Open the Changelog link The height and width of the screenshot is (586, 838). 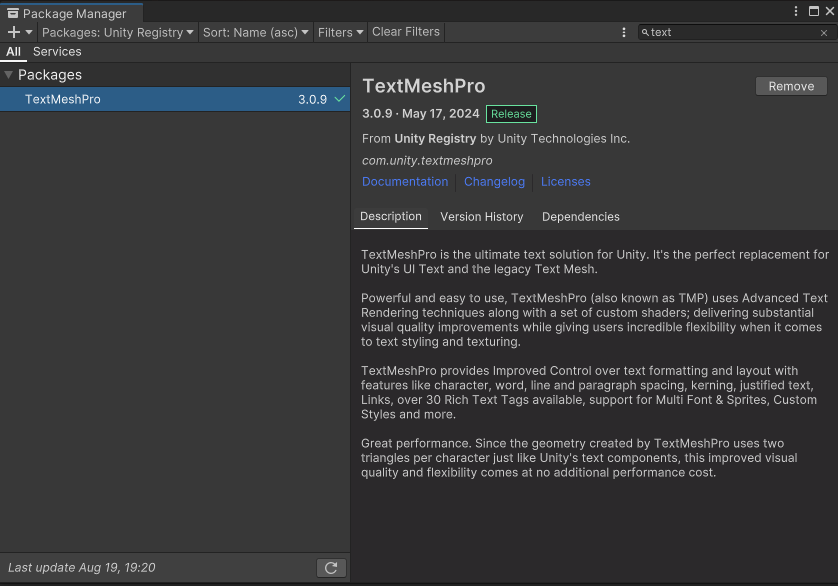pyautogui.click(x=494, y=182)
